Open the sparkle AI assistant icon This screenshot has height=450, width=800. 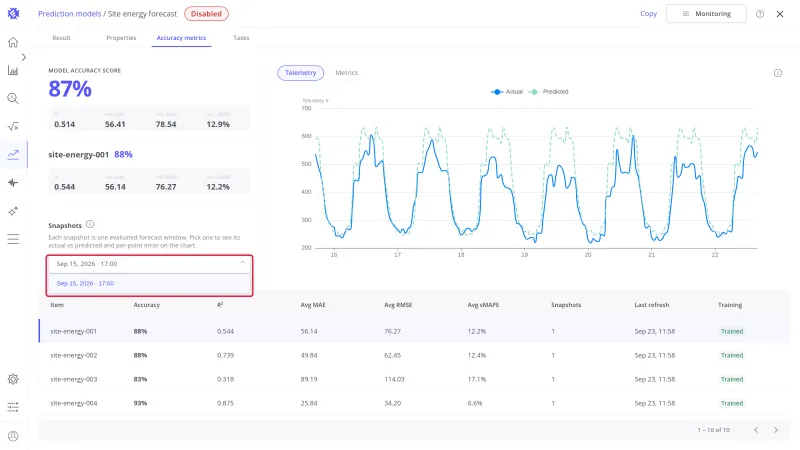13,211
